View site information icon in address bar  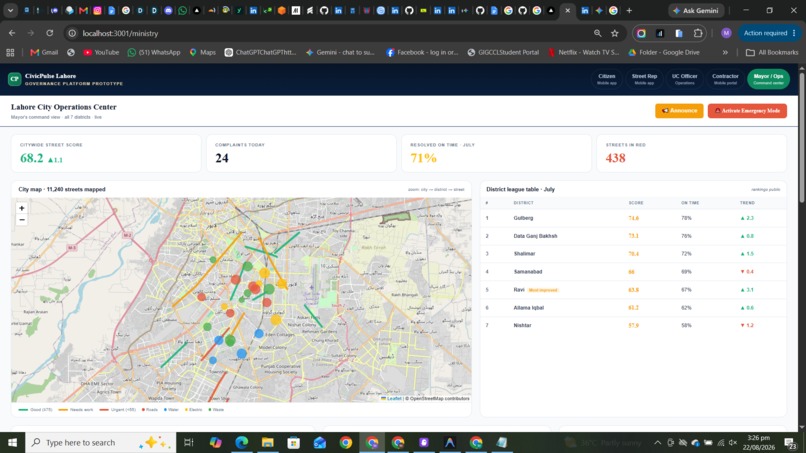pyautogui.click(x=72, y=33)
